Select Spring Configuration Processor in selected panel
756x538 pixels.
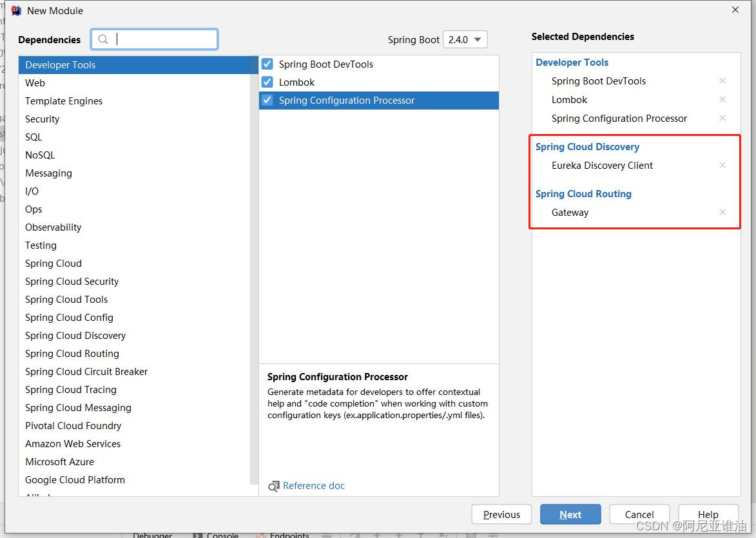(619, 119)
